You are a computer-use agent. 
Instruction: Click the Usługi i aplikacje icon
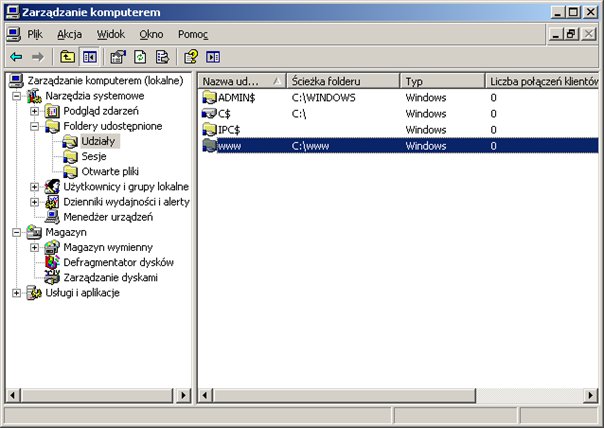tap(34, 293)
